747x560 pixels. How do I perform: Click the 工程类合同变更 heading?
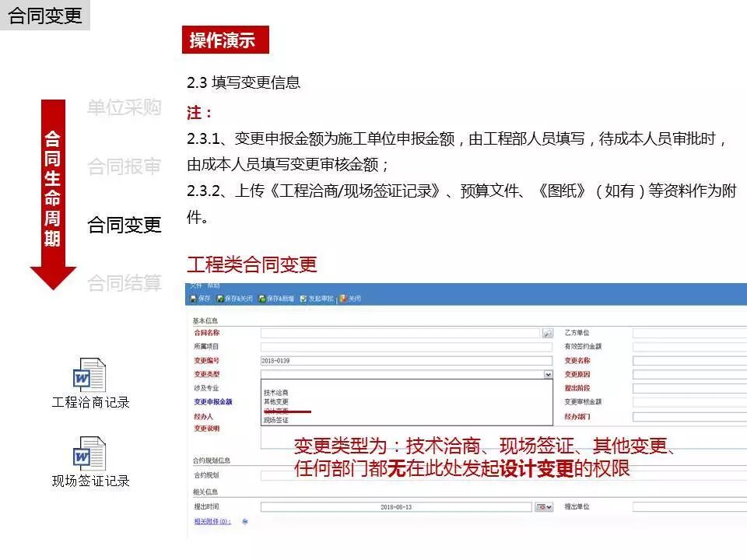252,264
